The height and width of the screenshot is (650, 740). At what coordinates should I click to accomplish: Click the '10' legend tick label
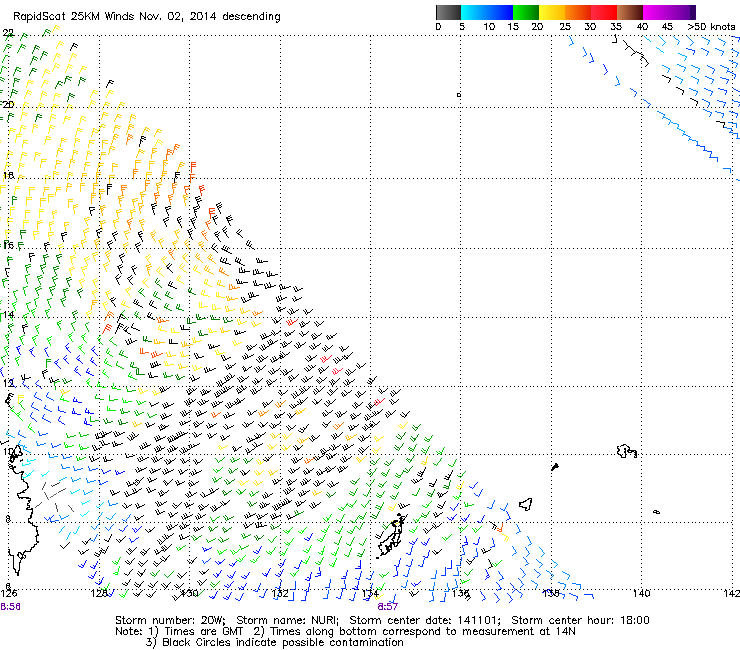point(489,26)
